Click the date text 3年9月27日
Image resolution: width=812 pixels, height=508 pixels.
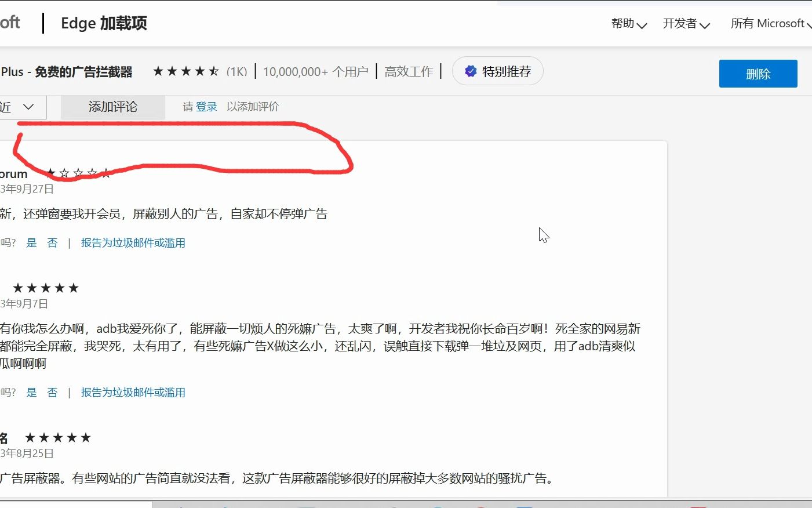pyautogui.click(x=27, y=189)
